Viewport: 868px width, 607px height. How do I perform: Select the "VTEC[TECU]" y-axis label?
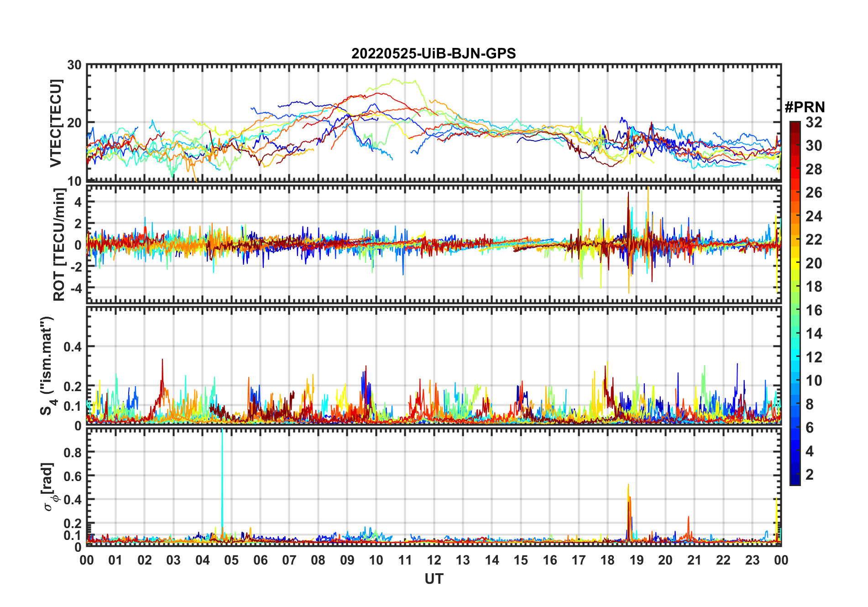[x=56, y=123]
